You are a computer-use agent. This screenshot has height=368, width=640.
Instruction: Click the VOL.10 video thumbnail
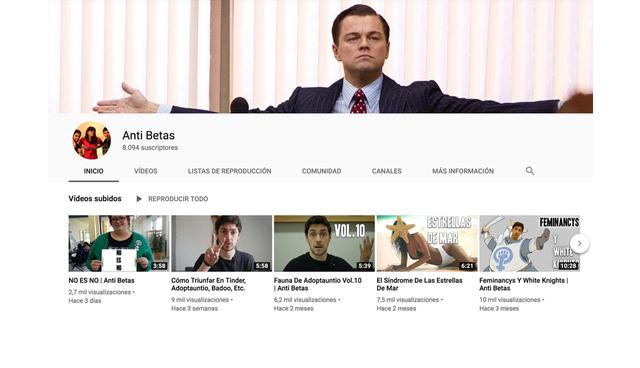point(324,244)
